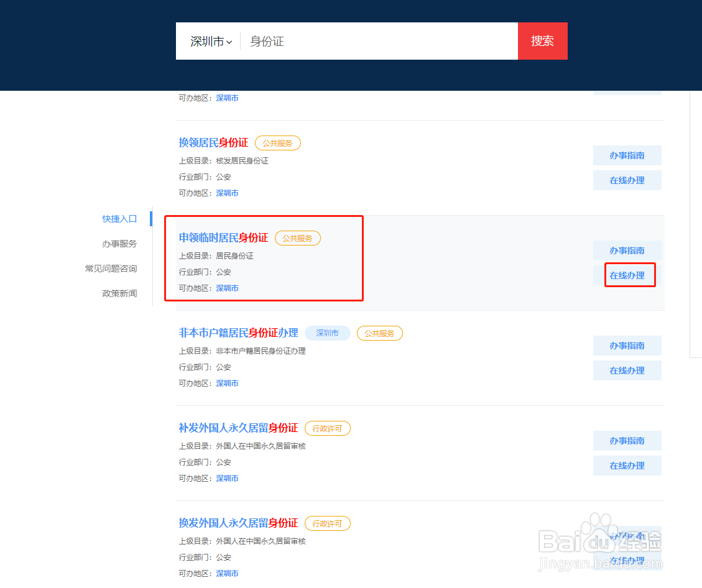Click 深圳市 region link under 非本市户籍居民身份证办理
702x588 pixels.
228,383
